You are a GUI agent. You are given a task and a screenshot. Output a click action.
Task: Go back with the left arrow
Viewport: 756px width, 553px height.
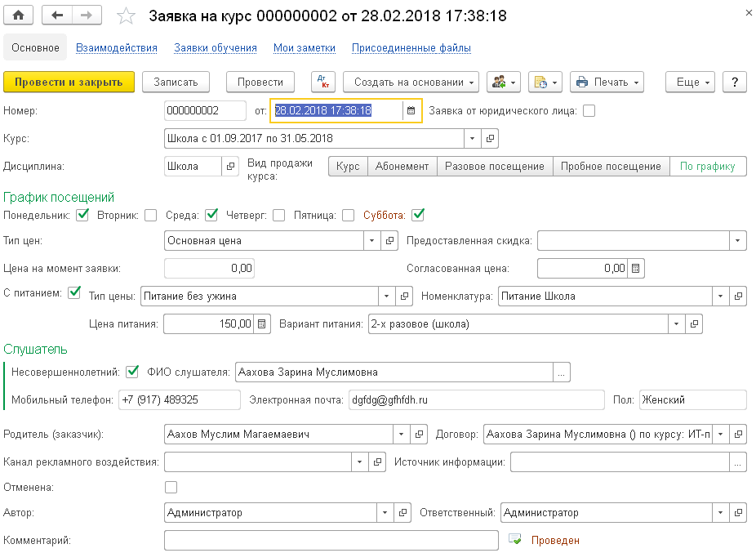pos(56,16)
